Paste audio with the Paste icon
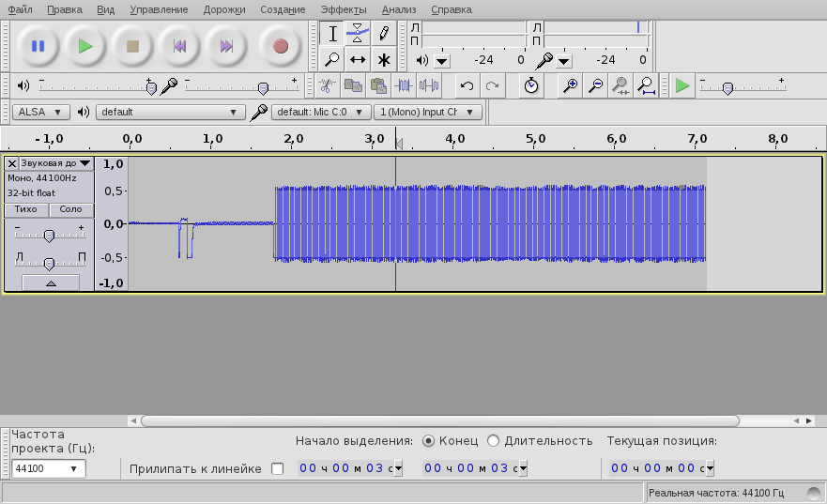The height and width of the screenshot is (504, 827). tap(378, 85)
